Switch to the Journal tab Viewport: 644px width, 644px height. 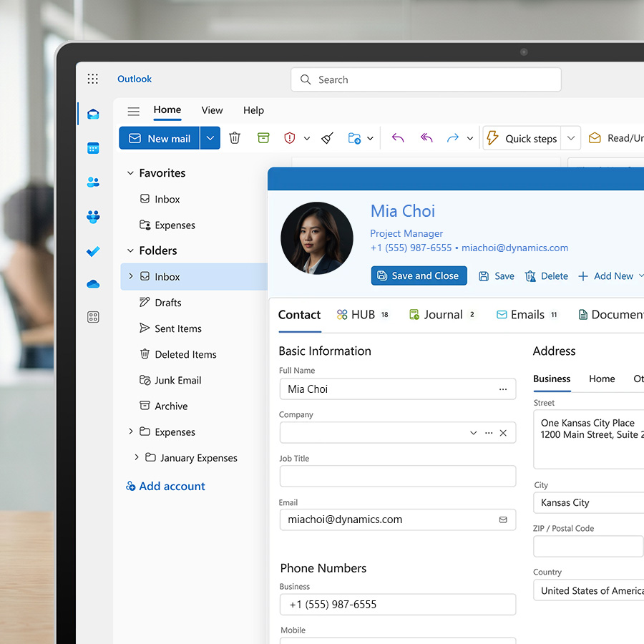click(443, 315)
